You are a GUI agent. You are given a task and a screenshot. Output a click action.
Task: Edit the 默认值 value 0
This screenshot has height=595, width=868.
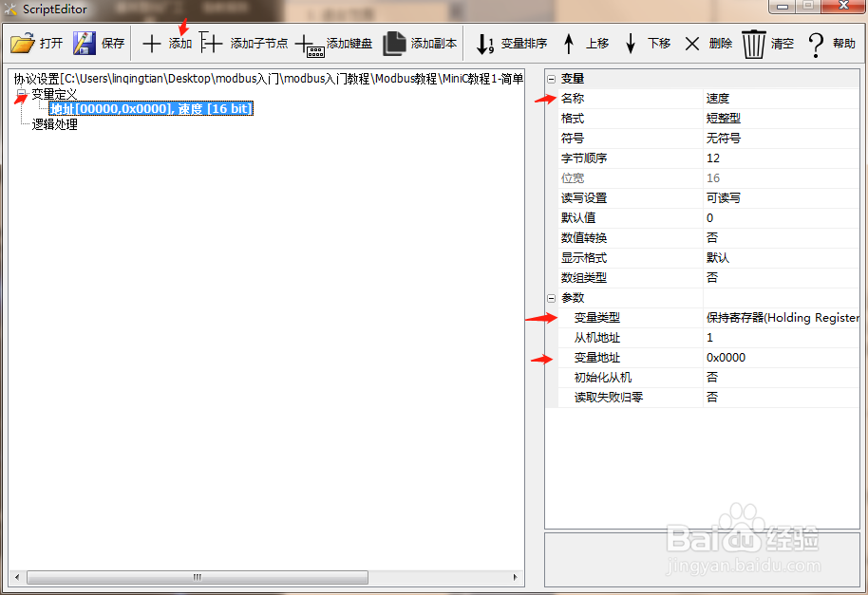(x=781, y=218)
